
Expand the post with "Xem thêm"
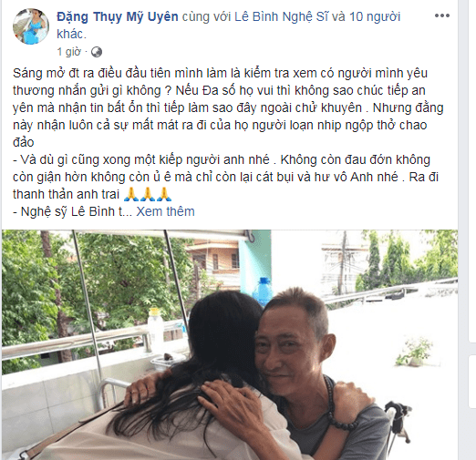pos(165,211)
